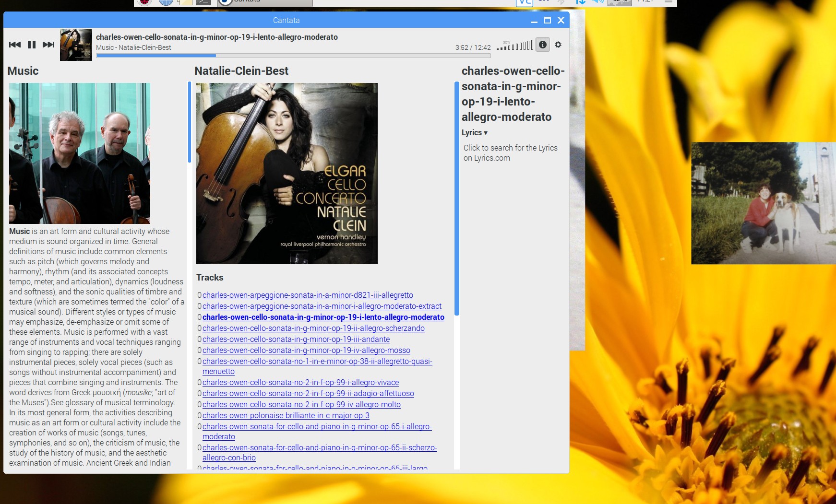
Task: Open the op-19 iii-andante track link
Action: pos(296,340)
